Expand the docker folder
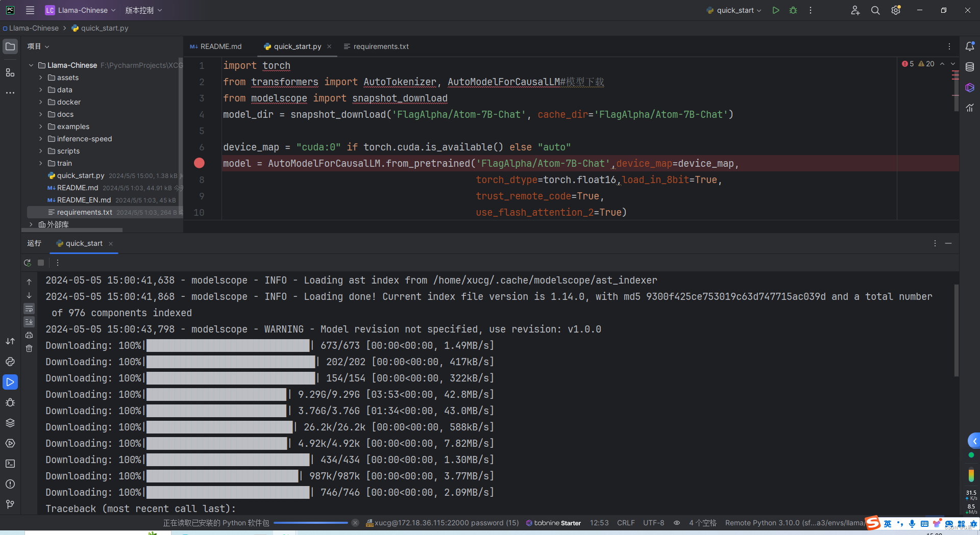 click(41, 102)
